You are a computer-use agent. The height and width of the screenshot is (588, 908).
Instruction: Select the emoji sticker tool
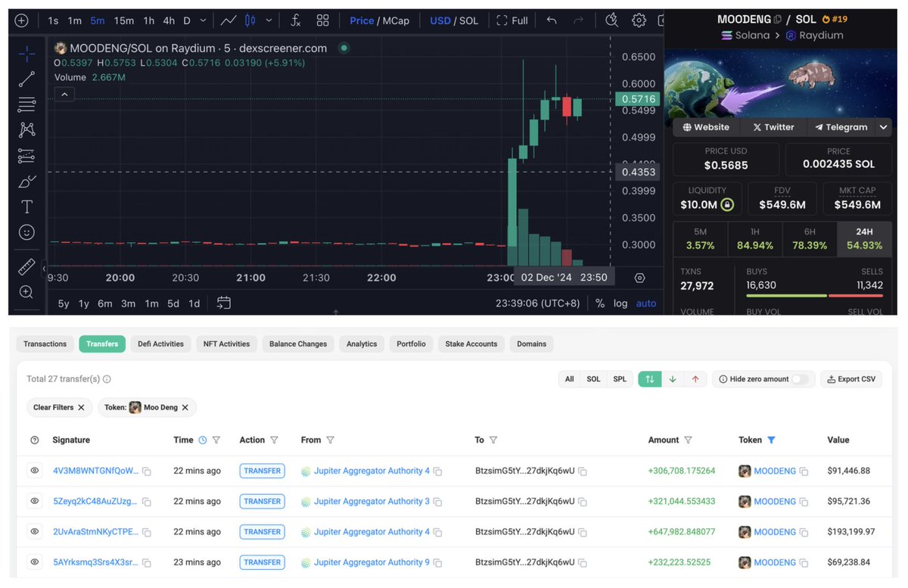[x=26, y=232]
